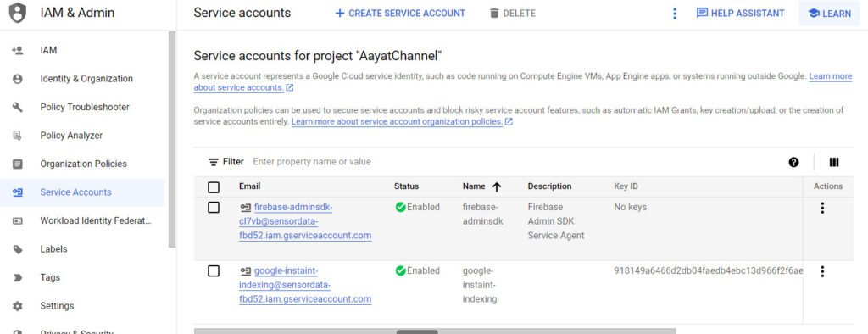Check the google-instaint-indexing row checkbox
Viewport: 868px width, 334px height.
(x=214, y=271)
